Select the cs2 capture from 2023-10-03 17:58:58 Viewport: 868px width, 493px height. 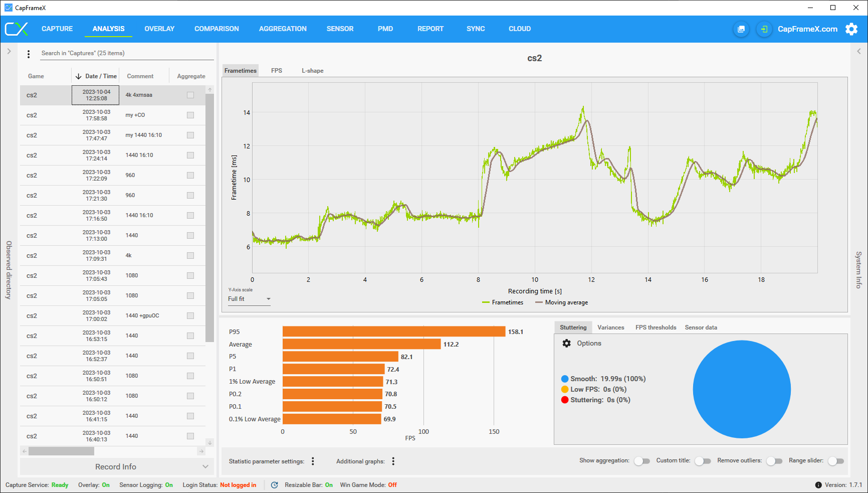(113, 115)
